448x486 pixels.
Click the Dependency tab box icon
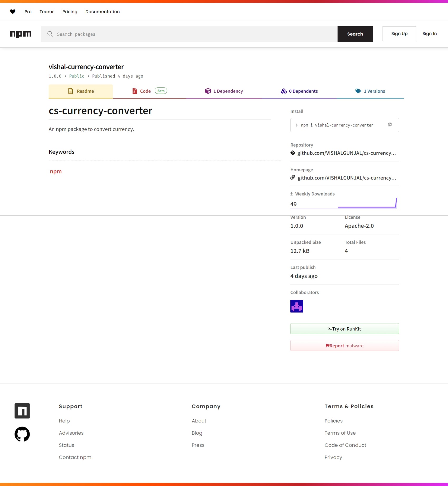pos(208,91)
